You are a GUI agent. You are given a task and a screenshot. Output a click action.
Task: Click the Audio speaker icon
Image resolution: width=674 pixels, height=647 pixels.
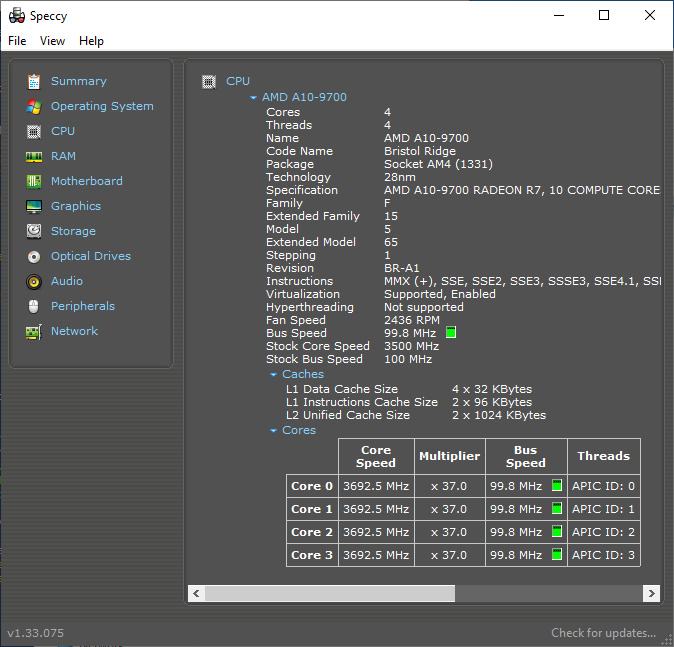point(34,281)
